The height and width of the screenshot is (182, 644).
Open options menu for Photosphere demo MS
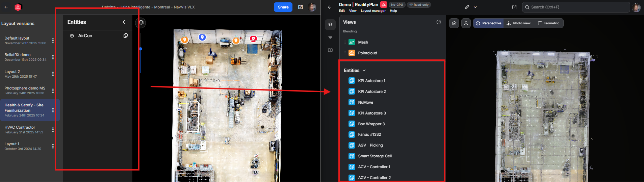53,90
